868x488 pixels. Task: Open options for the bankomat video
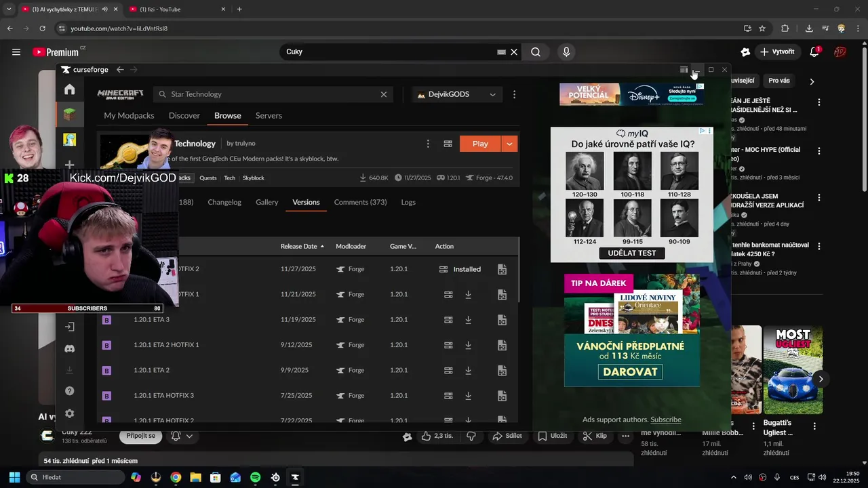coord(819,247)
